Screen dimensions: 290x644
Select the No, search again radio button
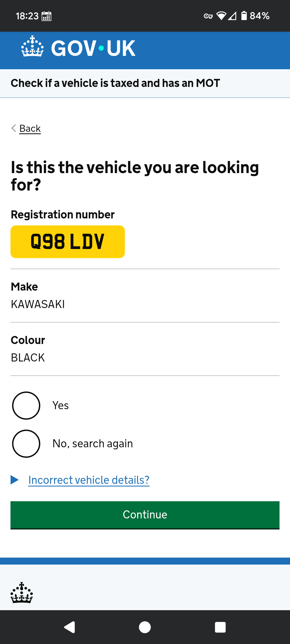pyautogui.click(x=26, y=444)
